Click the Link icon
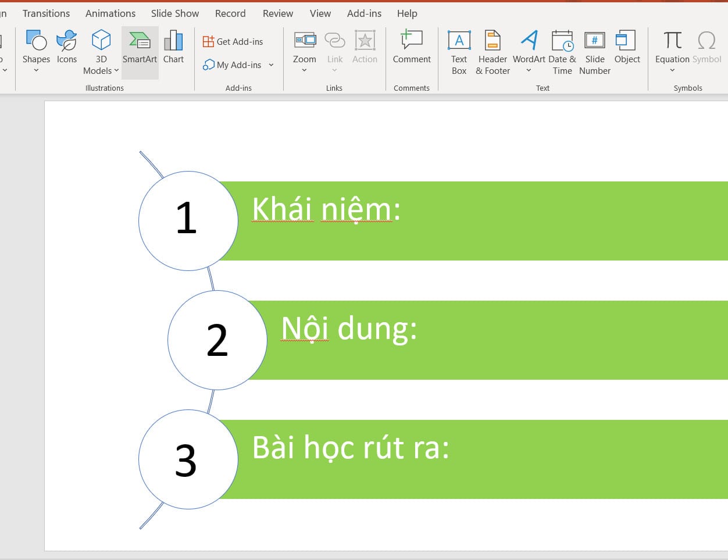Viewport: 728px width, 560px height. 335,40
